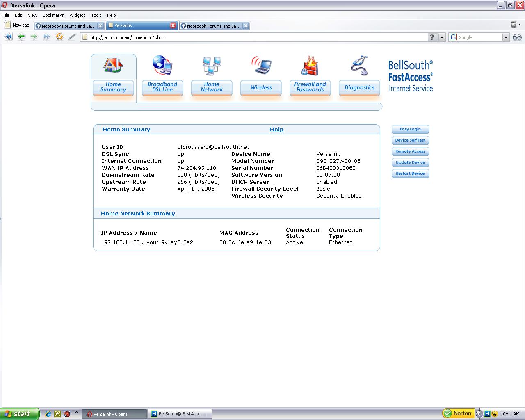Open the View menu

[32, 15]
